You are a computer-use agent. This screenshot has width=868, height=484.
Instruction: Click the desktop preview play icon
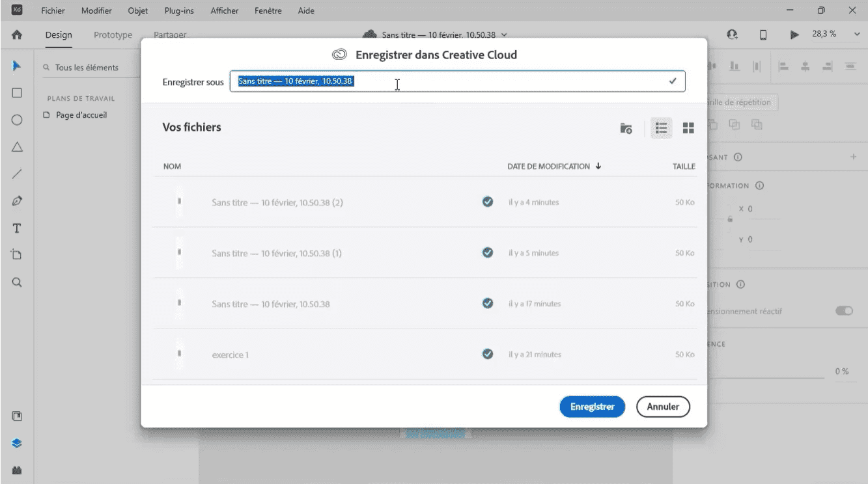[x=794, y=35]
